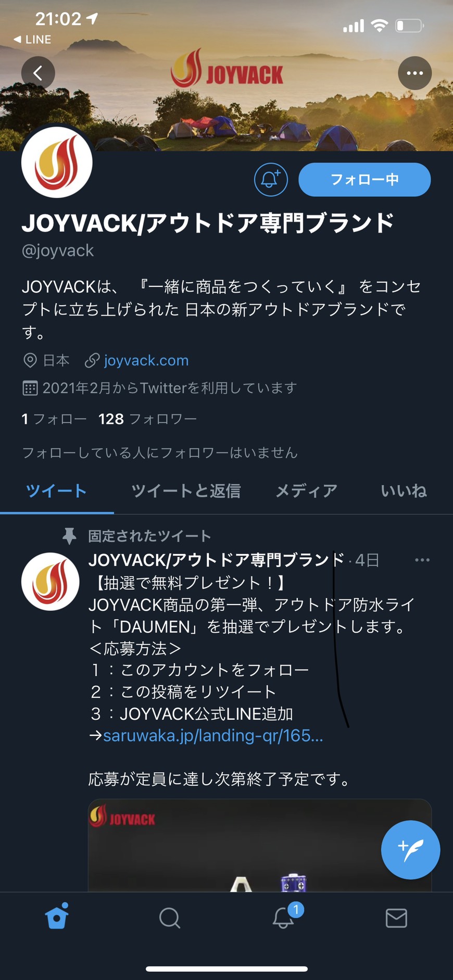Expand the pinned tweet's three-dot menu
453x980 pixels.
pos(422,560)
